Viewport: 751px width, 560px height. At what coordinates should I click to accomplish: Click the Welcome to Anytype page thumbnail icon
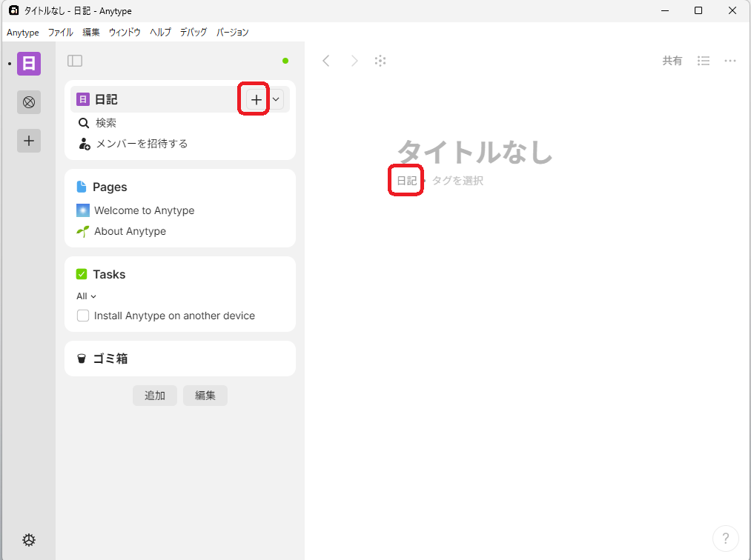point(83,210)
